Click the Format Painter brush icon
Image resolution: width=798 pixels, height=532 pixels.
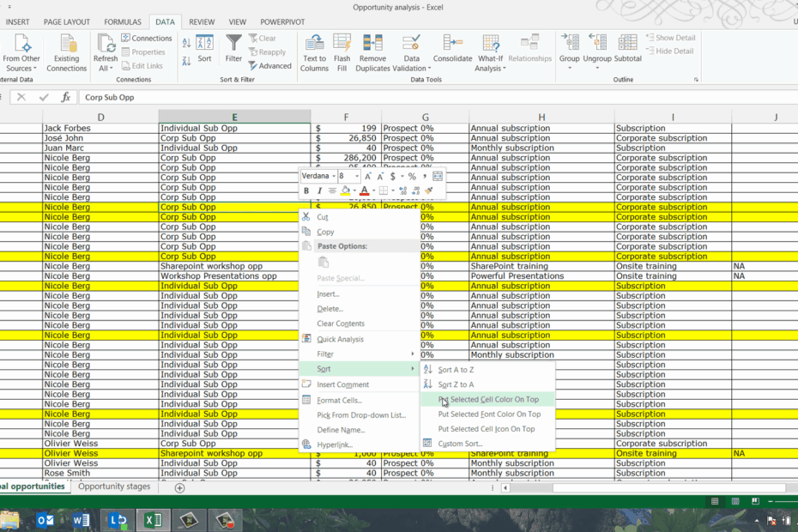(x=429, y=190)
